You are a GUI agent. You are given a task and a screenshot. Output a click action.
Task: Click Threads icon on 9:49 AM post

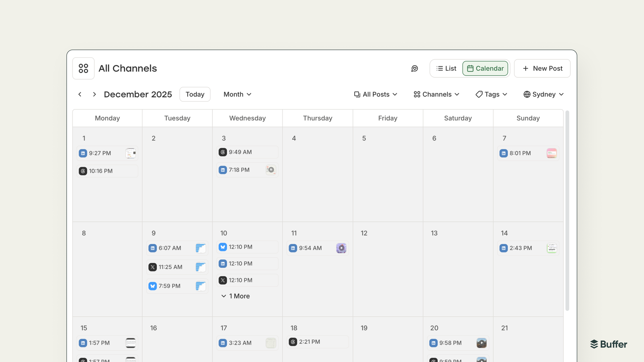pyautogui.click(x=223, y=152)
